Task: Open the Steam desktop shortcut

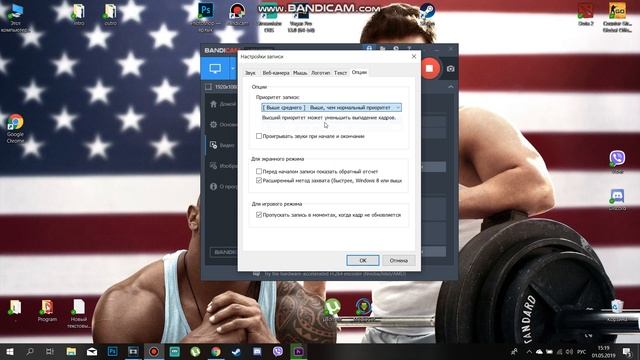Action: tap(427, 15)
